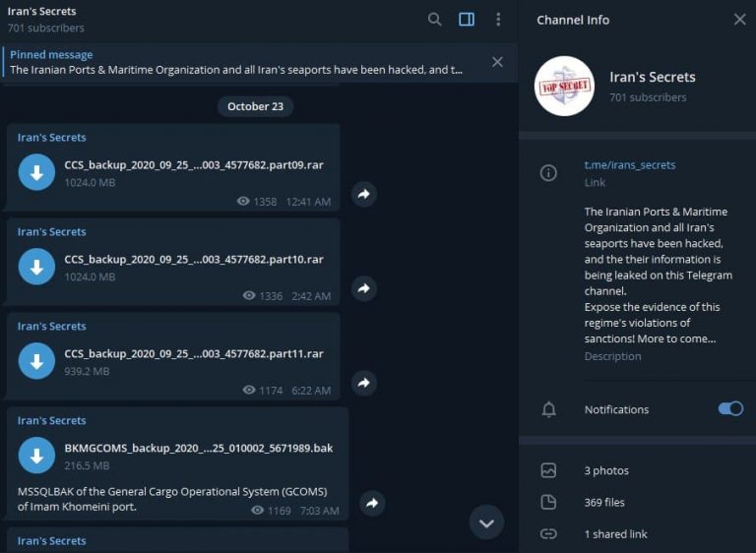Screen dimensions: 756x553
Task: Click the 7:03 AM timestamp
Action: coord(320,511)
